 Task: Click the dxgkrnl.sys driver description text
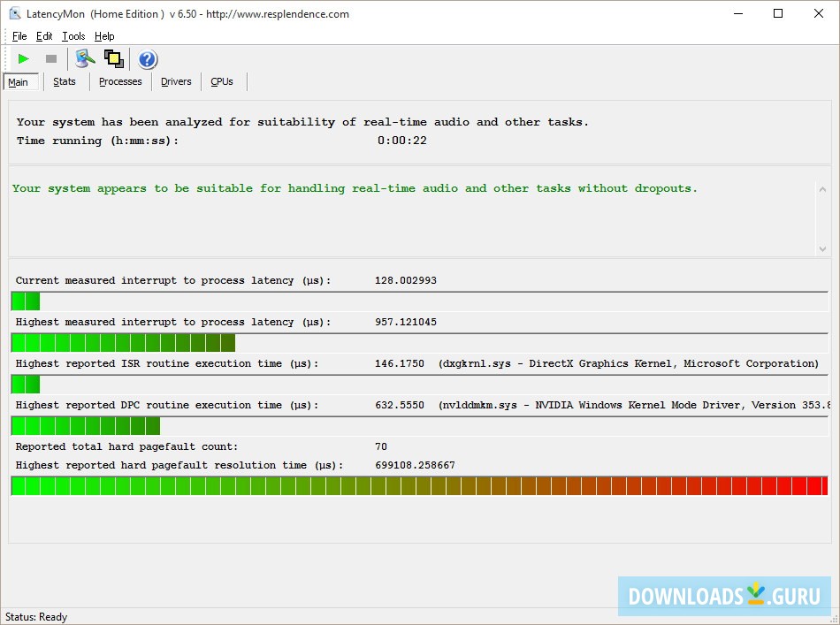(x=629, y=363)
